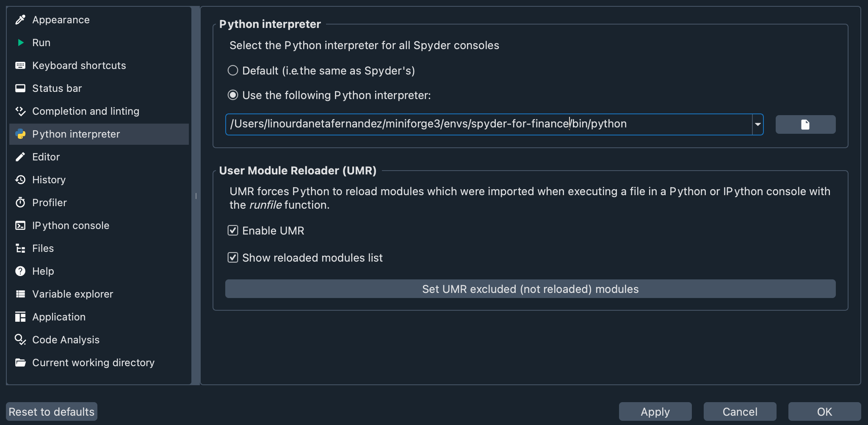The height and width of the screenshot is (425, 868).
Task: Select the History clock icon
Action: pos(20,179)
